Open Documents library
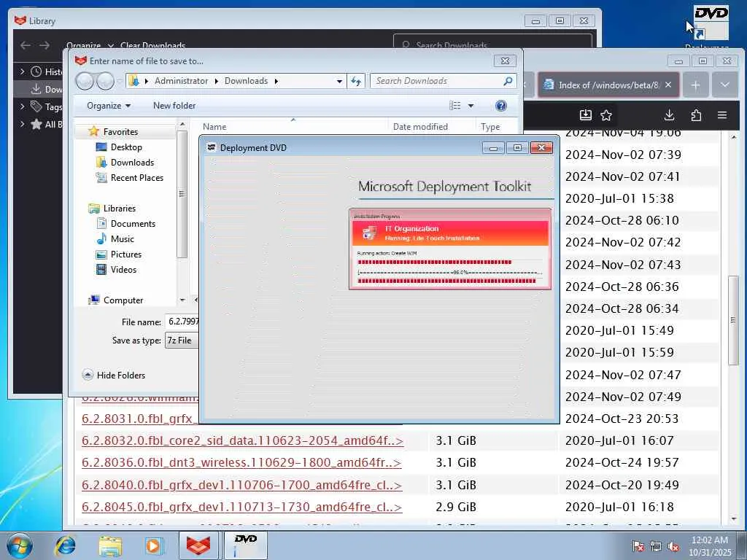The height and width of the screenshot is (560, 747). (133, 223)
